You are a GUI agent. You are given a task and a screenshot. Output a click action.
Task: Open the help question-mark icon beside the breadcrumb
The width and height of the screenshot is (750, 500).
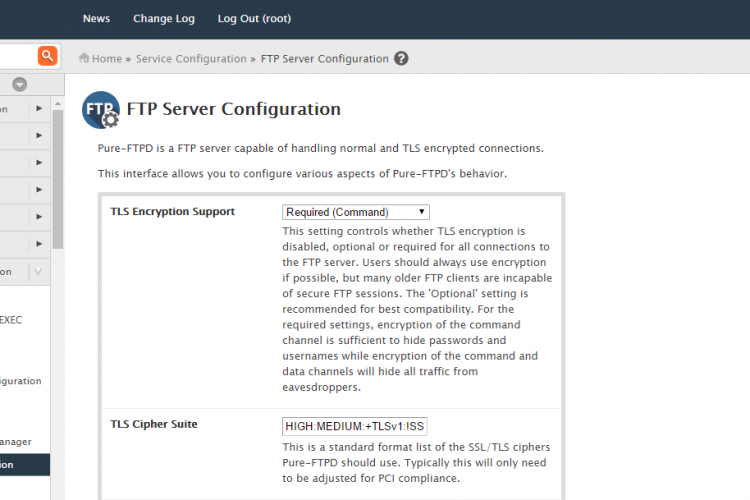pos(401,58)
